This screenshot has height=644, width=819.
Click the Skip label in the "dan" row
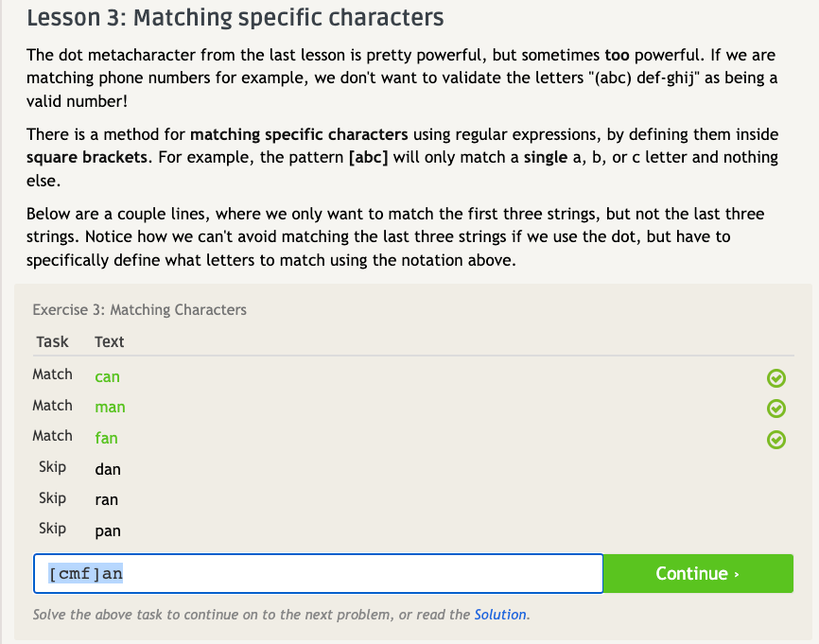[x=52, y=467]
